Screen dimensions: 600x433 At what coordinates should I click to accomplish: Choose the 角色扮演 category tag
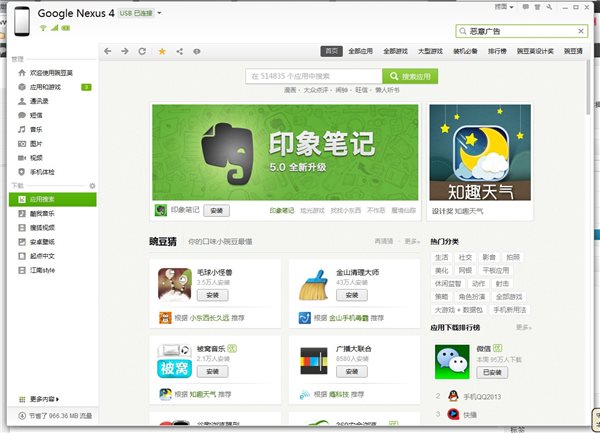(x=472, y=296)
